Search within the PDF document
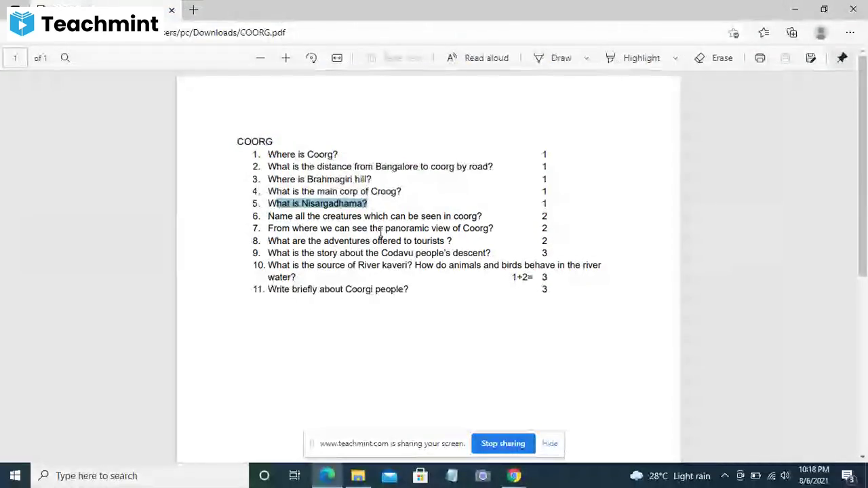The width and height of the screenshot is (868, 488). pyautogui.click(x=65, y=58)
